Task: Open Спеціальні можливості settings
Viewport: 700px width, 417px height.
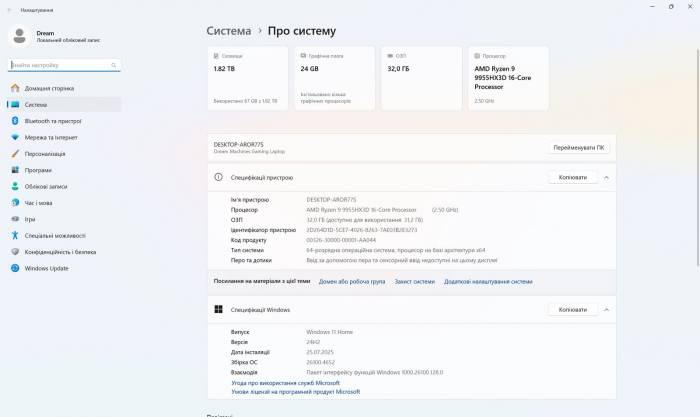Action: click(64, 235)
